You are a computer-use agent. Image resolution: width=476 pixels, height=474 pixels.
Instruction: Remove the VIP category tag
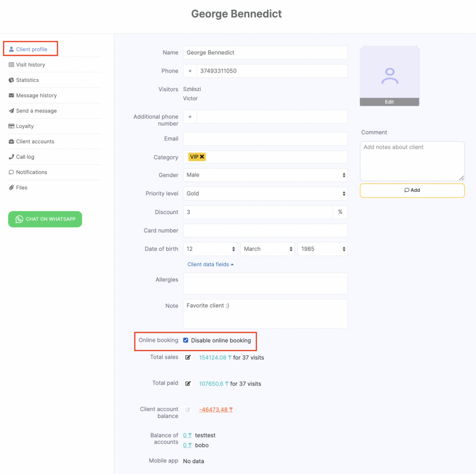(202, 157)
